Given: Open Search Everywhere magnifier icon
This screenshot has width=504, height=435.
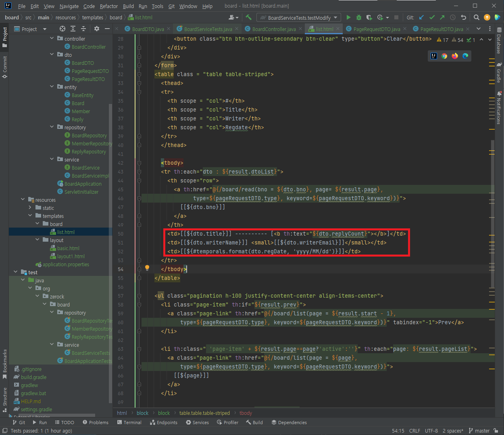Looking at the screenshot, I should coord(476,17).
